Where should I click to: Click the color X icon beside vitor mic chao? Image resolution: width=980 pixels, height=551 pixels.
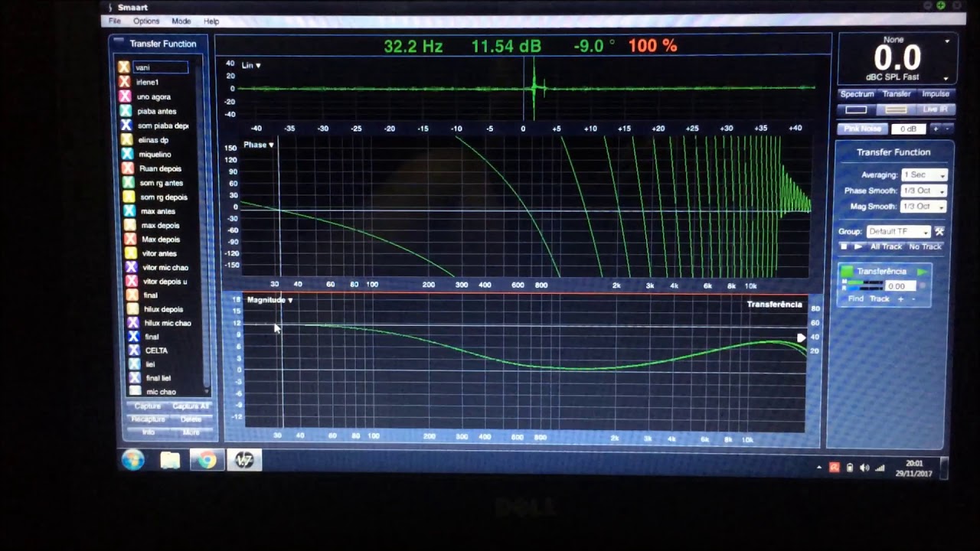[x=131, y=267]
